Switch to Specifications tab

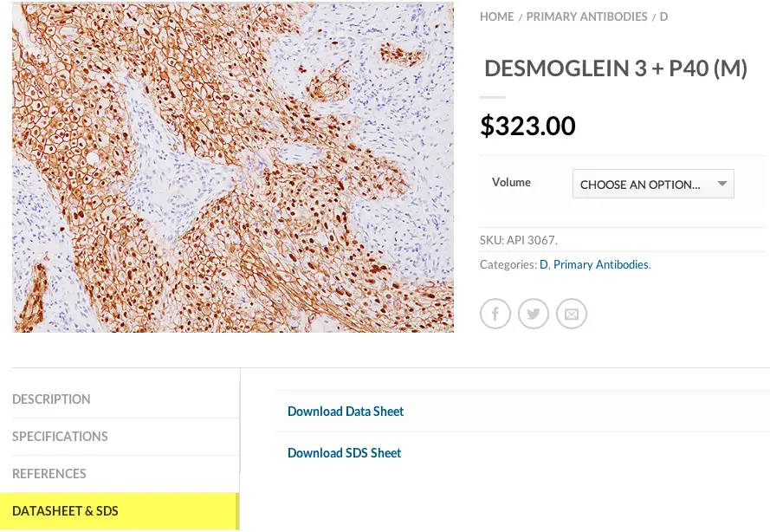60,437
